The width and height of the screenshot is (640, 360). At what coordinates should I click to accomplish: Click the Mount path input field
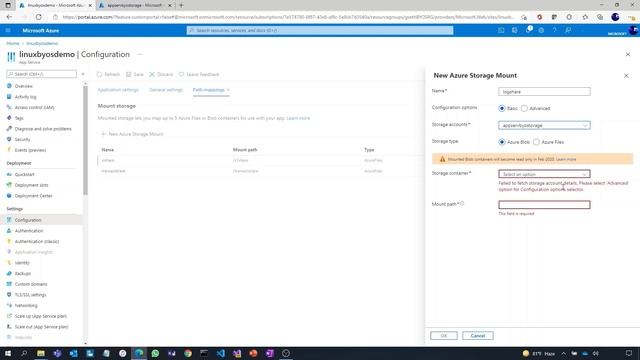544,204
